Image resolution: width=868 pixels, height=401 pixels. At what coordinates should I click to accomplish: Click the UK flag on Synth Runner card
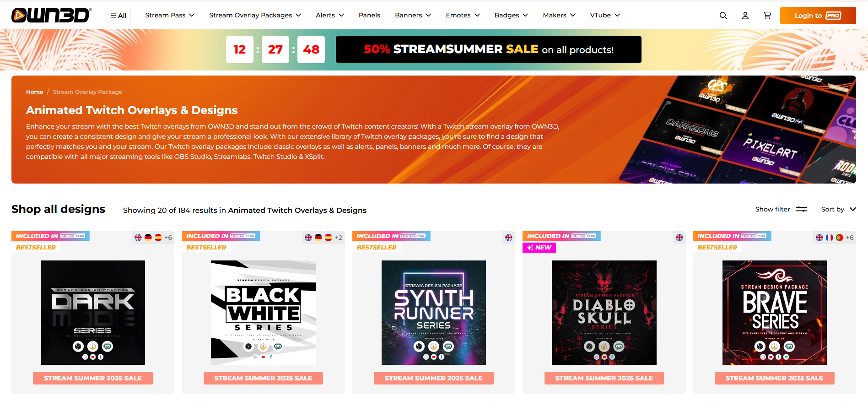pyautogui.click(x=509, y=238)
